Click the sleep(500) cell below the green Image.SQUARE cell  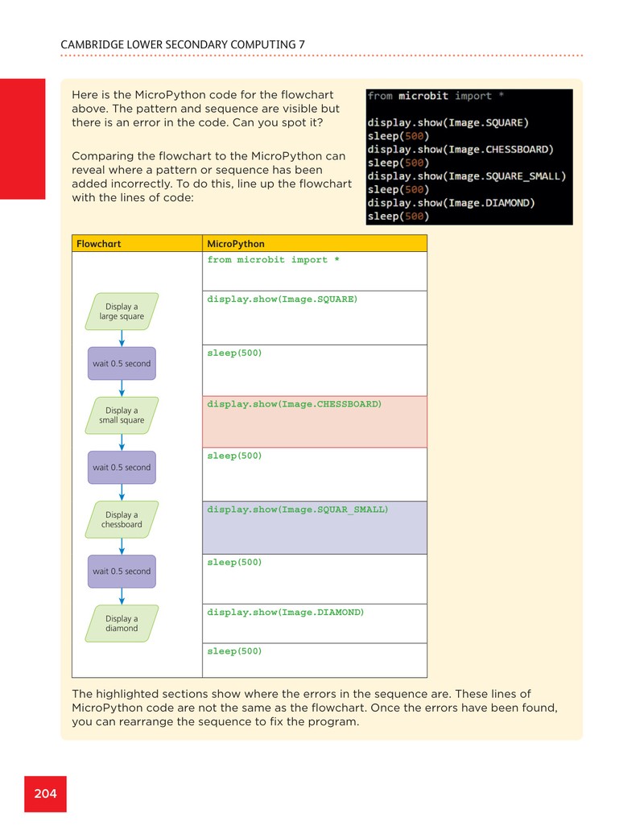[x=315, y=370]
